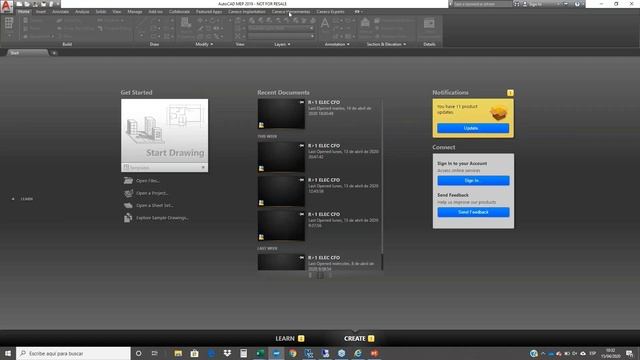Click the Windows search box
Viewport: 640px width, 360px height.
tap(73, 353)
